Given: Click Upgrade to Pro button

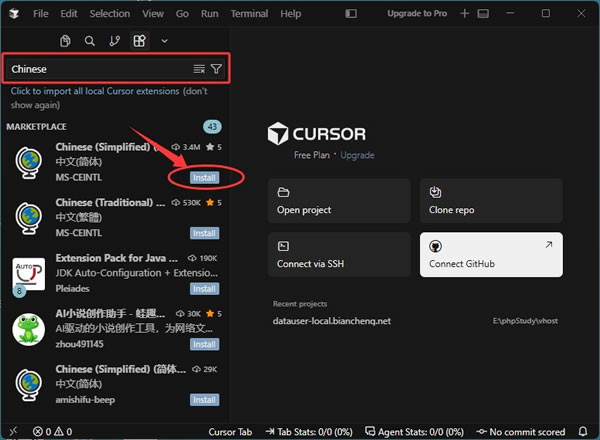Looking at the screenshot, I should pos(417,13).
